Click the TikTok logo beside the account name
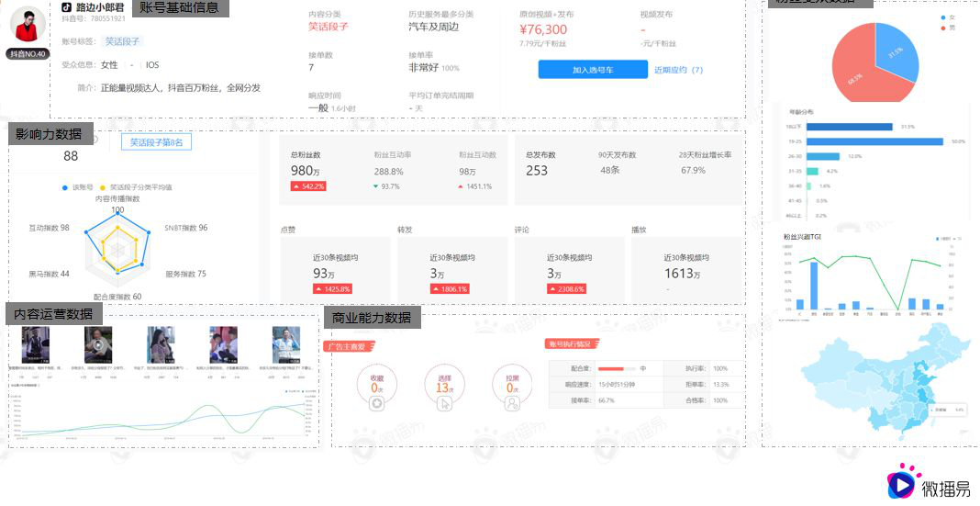Screen dimensions: 980x506 click(67, 6)
